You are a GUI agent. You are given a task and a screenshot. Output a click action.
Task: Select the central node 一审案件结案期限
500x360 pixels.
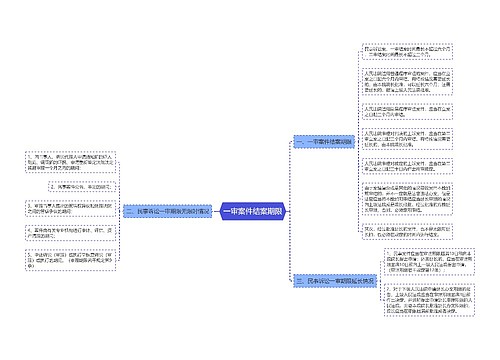(253, 211)
